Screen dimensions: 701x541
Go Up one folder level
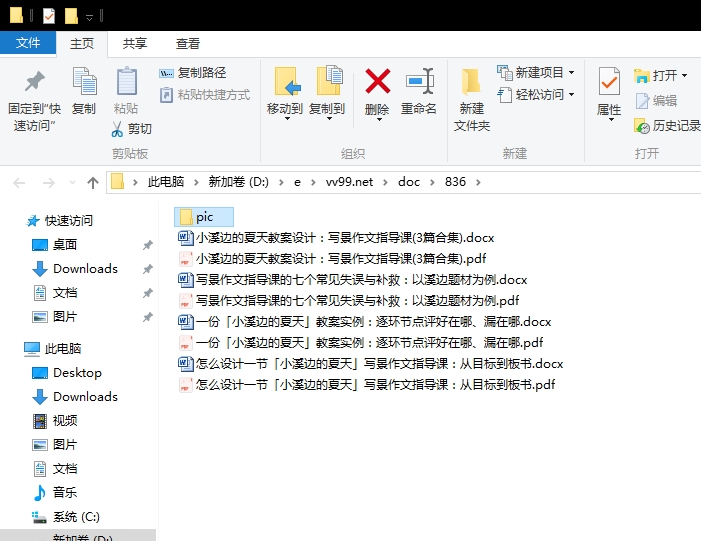point(93,182)
